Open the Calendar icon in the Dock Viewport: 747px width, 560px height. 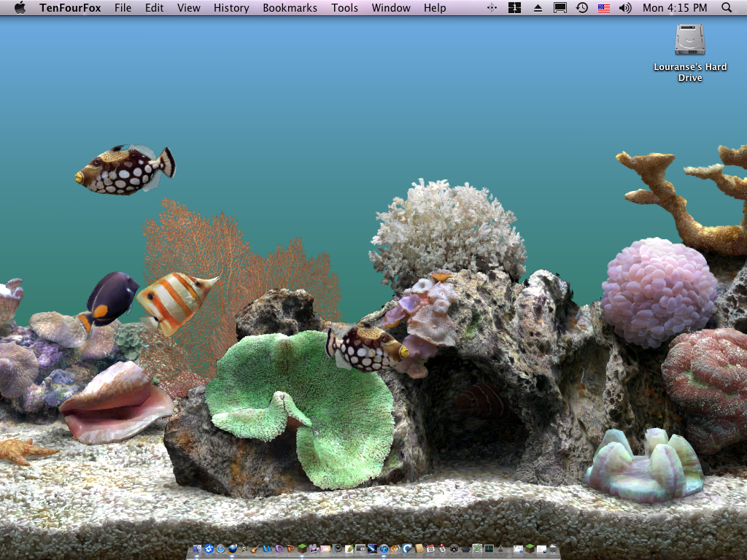point(430,549)
